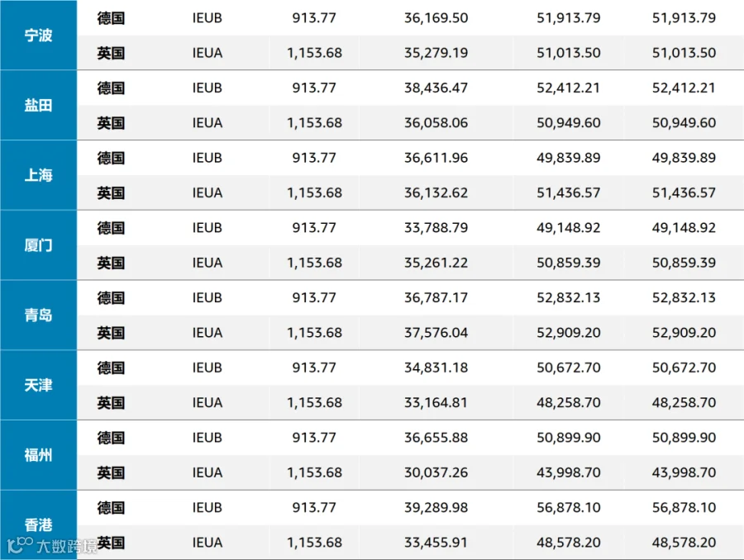Click 德国 label in 青岛 row
Viewport: 744px width, 560px height.
(111, 298)
